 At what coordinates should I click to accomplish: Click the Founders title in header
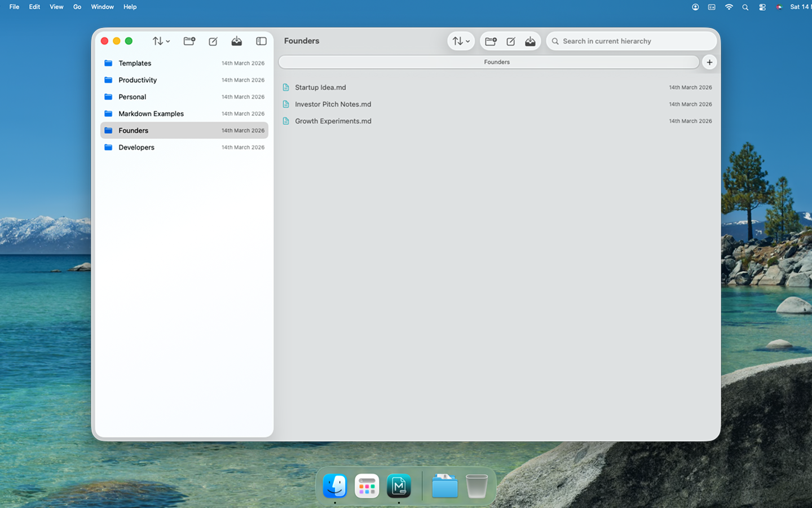pyautogui.click(x=302, y=41)
